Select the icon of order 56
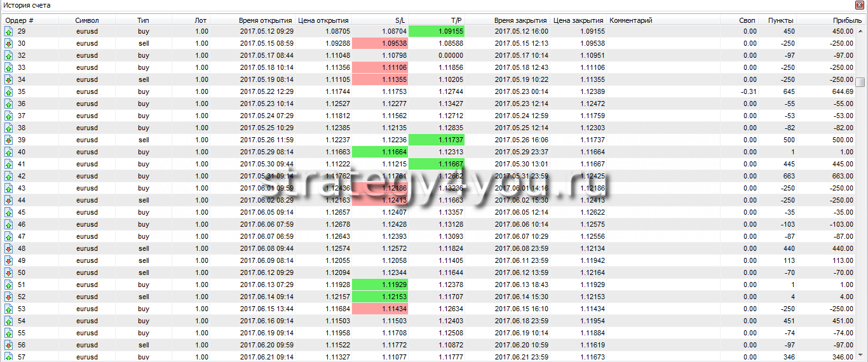Viewport: 868px width, 362px height. (9, 345)
